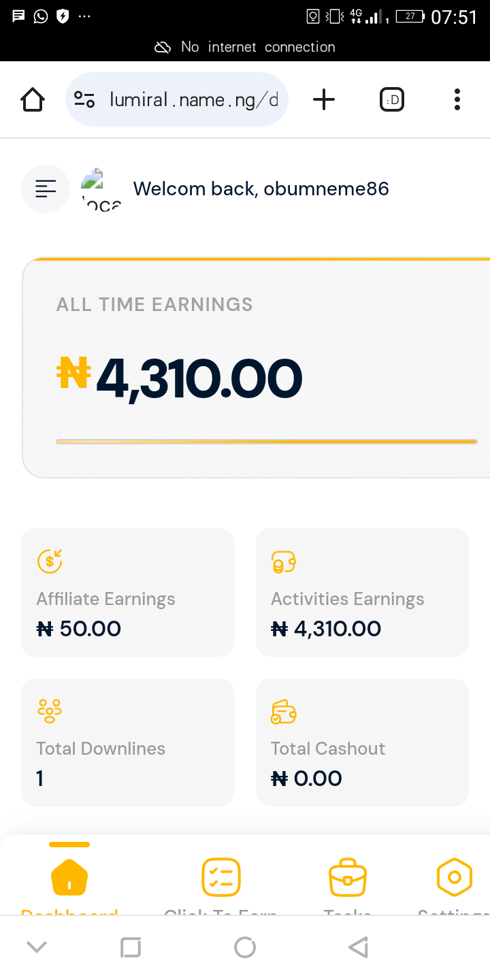Viewport: 490px width, 980px height.
Task: Open the hamburger sidebar menu
Action: coord(46,189)
